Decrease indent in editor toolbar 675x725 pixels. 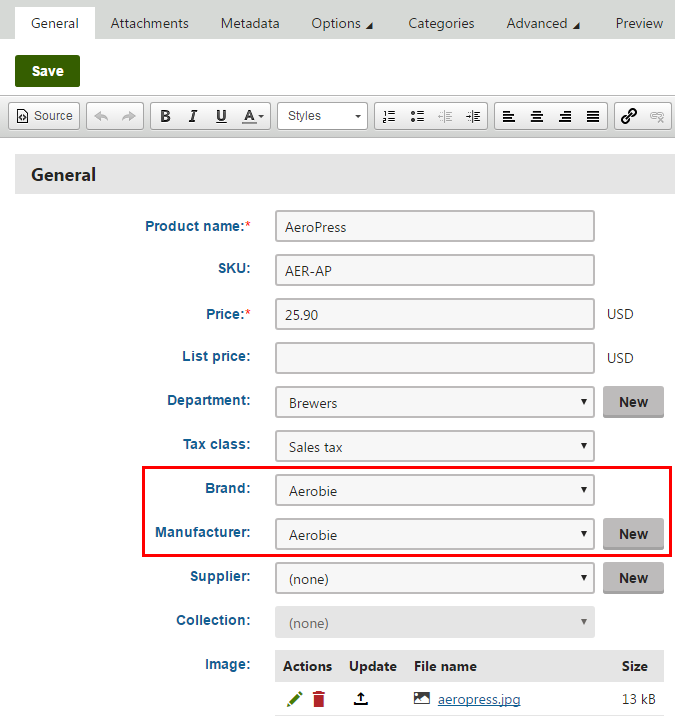[x=445, y=116]
